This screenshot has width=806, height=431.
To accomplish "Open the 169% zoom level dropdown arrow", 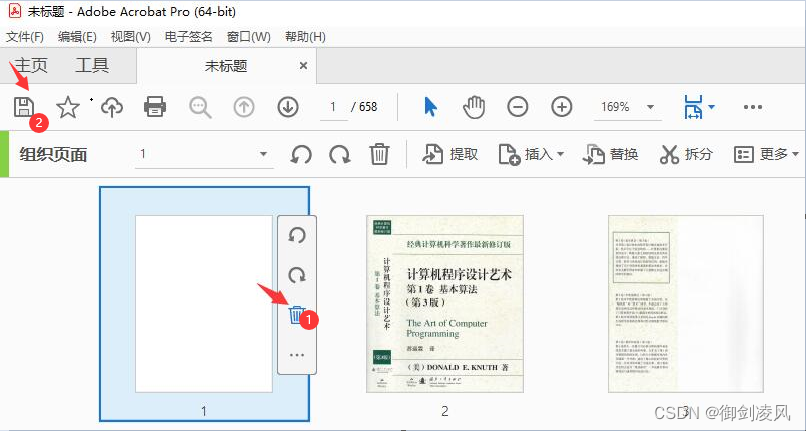I will pos(650,107).
